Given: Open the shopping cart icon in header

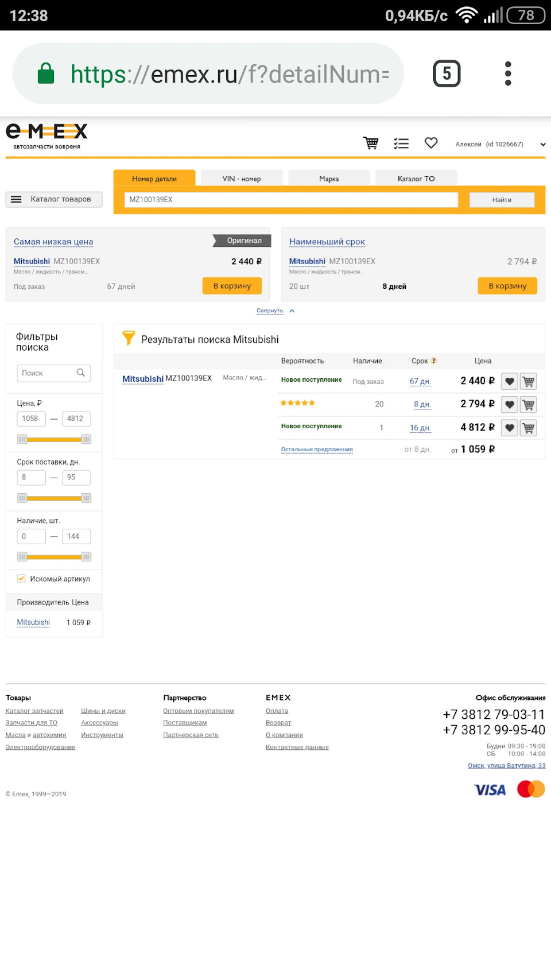Looking at the screenshot, I should (x=371, y=143).
